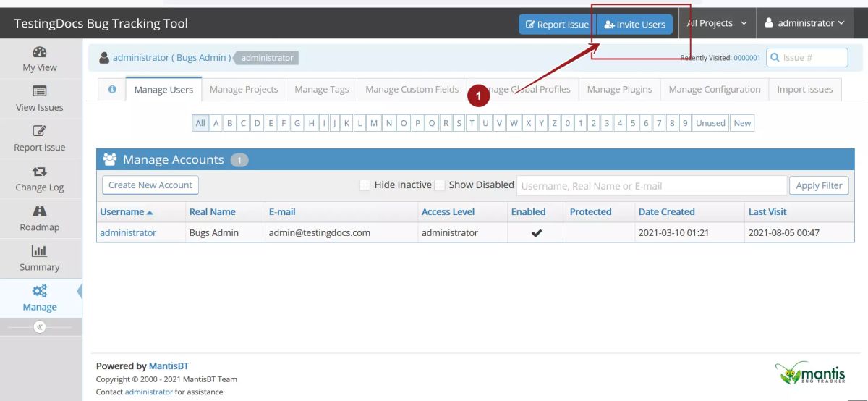Screen dimensions: 868x401
Task: Filter users by letter Z
Action: click(554, 123)
